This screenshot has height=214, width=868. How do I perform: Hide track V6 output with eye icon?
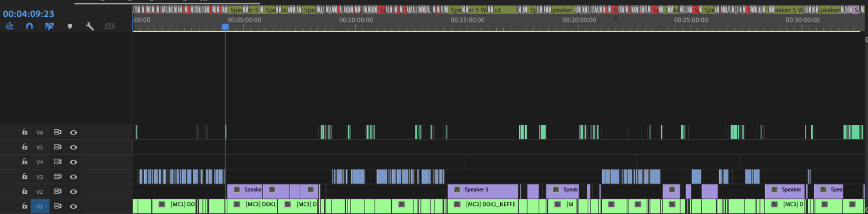tap(74, 132)
